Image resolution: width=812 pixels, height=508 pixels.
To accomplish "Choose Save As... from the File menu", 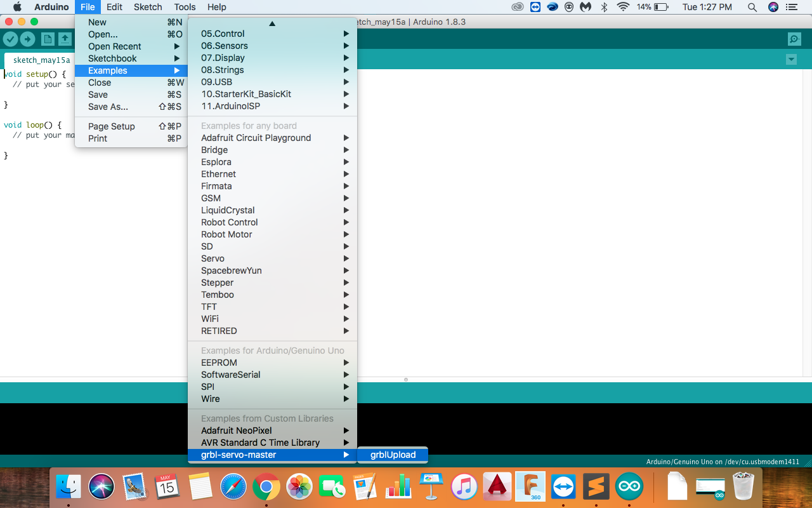I will pos(131,107).
